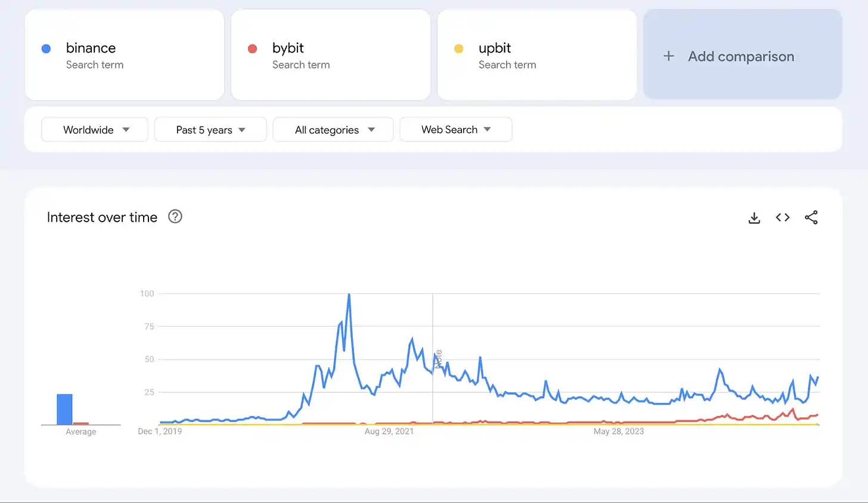Click the plus icon for Add comparison
Screen dimensions: 868x503
pos(669,56)
